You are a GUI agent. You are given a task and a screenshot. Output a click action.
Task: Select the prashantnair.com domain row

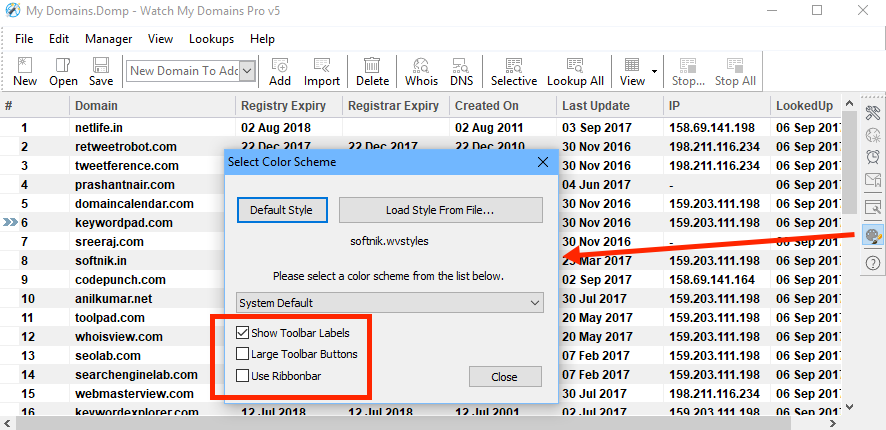(x=421, y=185)
